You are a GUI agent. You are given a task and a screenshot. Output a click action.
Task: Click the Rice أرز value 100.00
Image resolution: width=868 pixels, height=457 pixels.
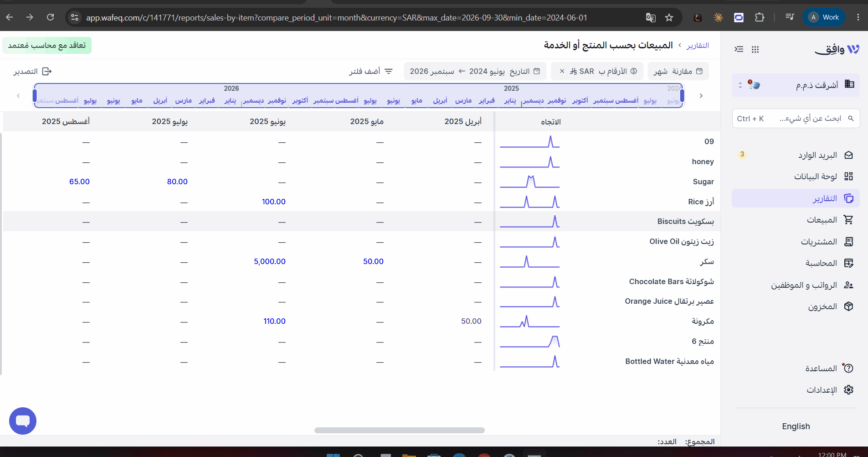[274, 202]
